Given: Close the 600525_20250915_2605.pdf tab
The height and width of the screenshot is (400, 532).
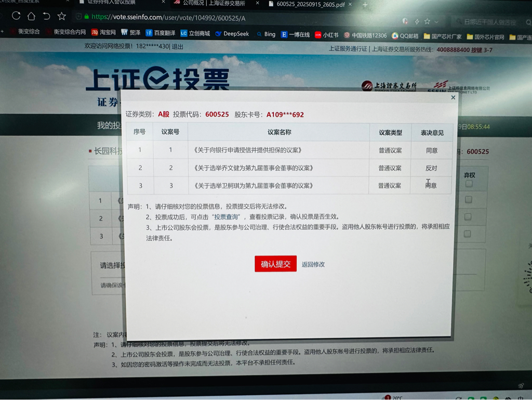Looking at the screenshot, I should pos(350,4).
